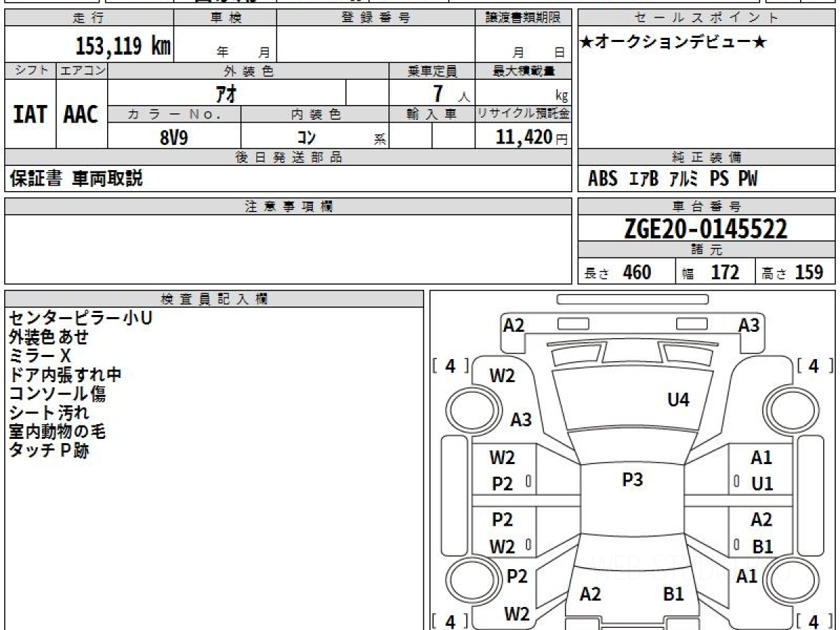Select the inspector note 室内動物の毛
The image size is (840, 630).
point(57,431)
